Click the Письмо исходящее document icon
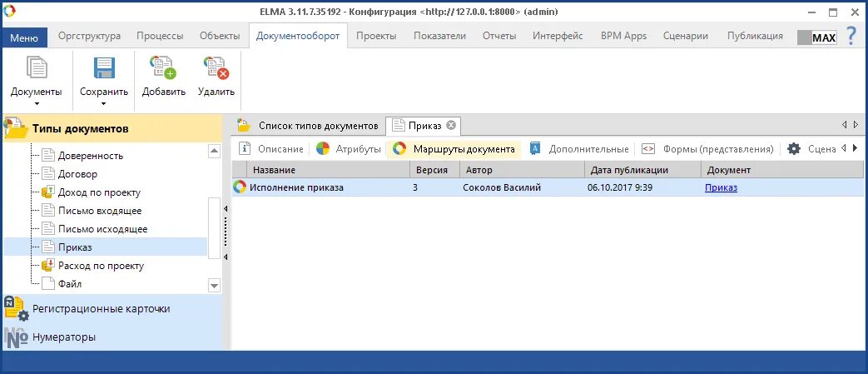The width and height of the screenshot is (868, 374). pos(49,229)
